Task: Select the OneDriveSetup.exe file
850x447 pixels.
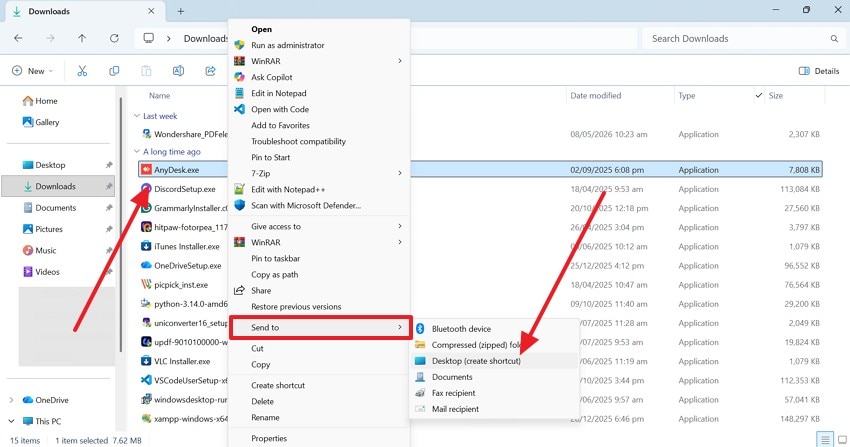Action: [188, 265]
